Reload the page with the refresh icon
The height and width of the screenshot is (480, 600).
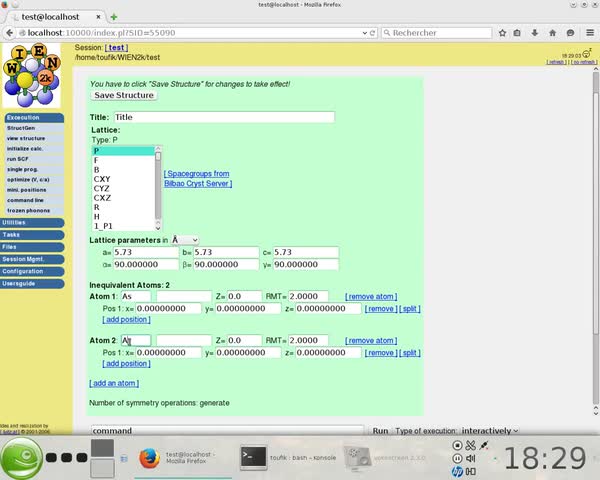372,33
